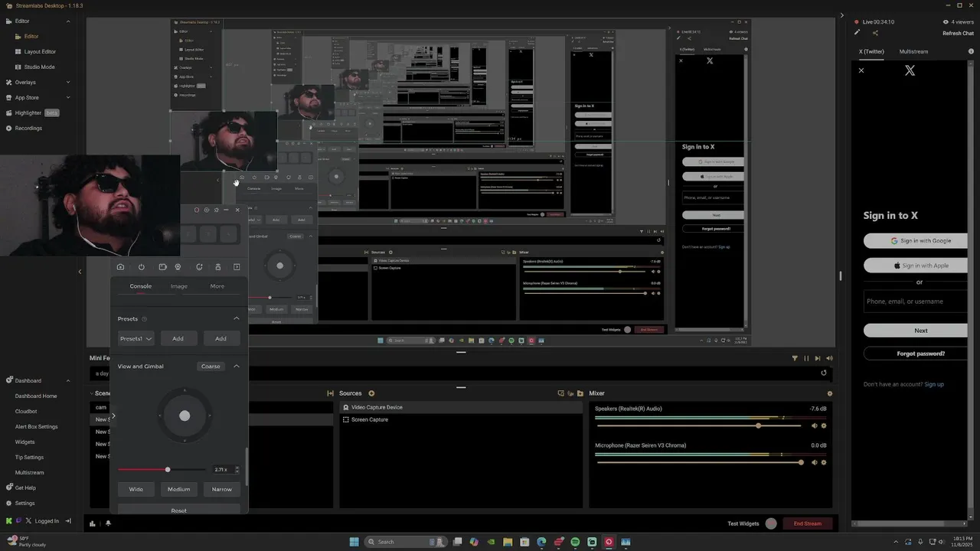980x551 pixels.
Task: Click the power icon in the webcam panel toolbar
Action: (x=142, y=267)
